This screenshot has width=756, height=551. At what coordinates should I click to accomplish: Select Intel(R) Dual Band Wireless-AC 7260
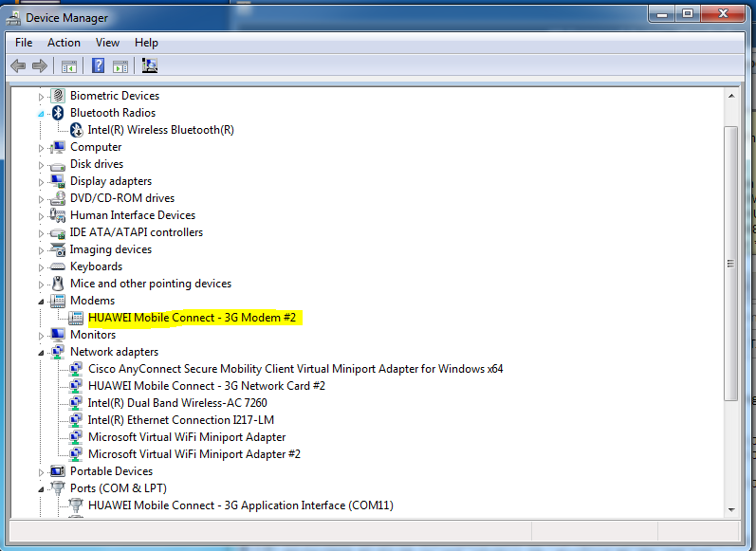(177, 402)
